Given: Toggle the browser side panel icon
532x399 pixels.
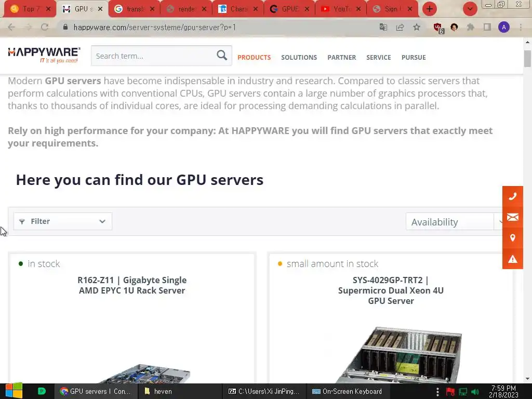Looking at the screenshot, I should [x=487, y=27].
